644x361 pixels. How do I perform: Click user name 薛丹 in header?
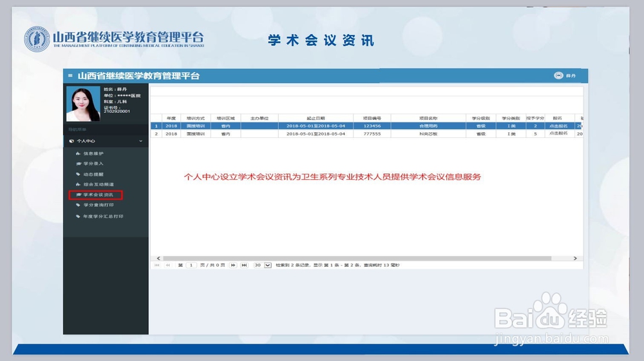571,75
